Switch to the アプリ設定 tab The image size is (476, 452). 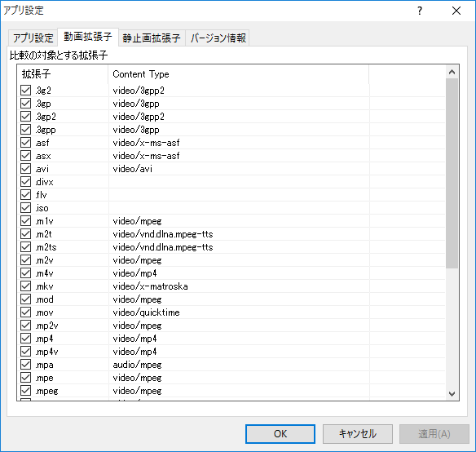point(33,38)
